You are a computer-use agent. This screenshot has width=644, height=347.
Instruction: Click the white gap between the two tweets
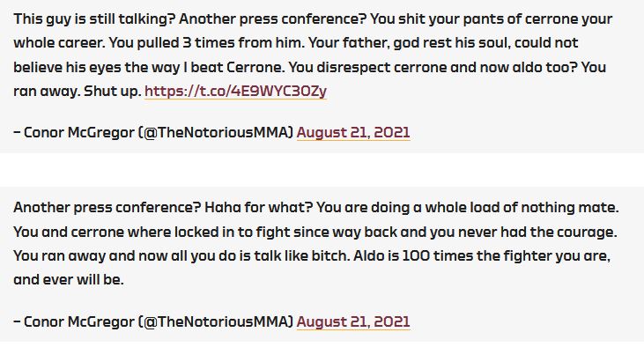click(x=322, y=170)
